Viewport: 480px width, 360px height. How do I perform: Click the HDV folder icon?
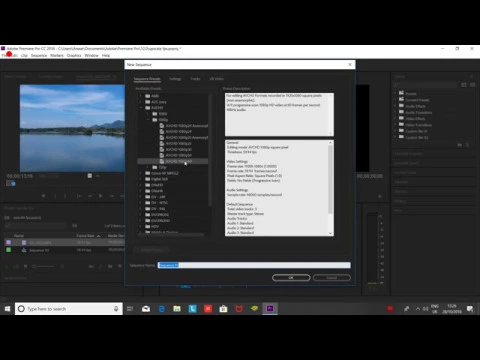tap(148, 226)
